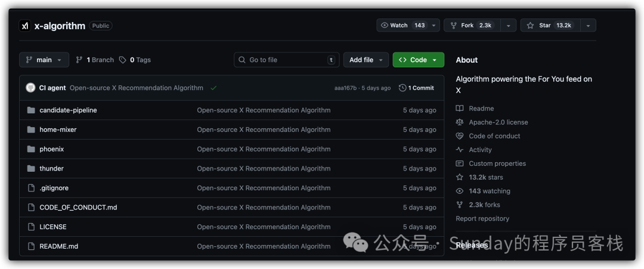Expand the Watch dropdown arrow
Viewport: 644px width, 269px height.
434,26
